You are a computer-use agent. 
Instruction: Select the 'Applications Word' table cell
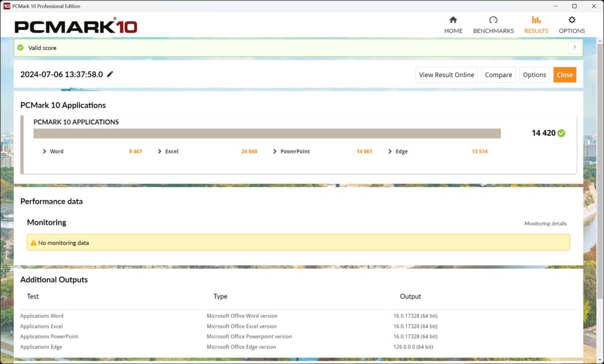coord(42,316)
